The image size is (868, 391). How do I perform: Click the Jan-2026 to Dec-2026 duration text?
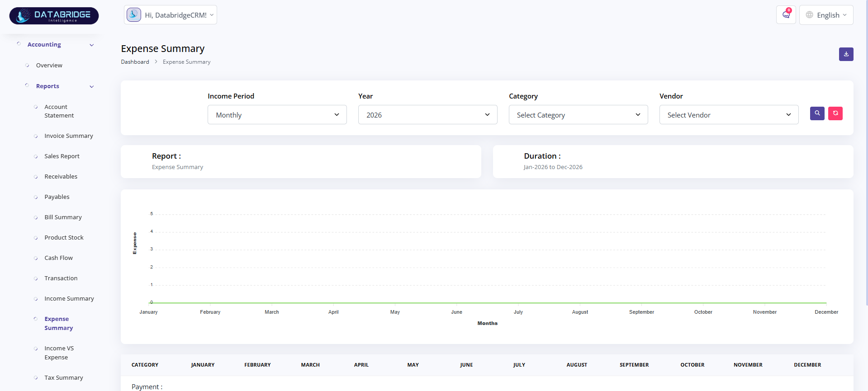pyautogui.click(x=553, y=167)
